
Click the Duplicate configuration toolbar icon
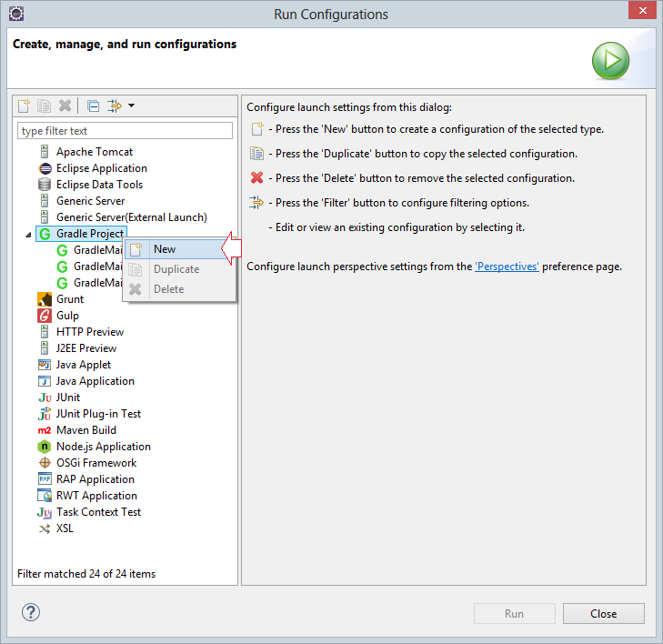click(44, 106)
